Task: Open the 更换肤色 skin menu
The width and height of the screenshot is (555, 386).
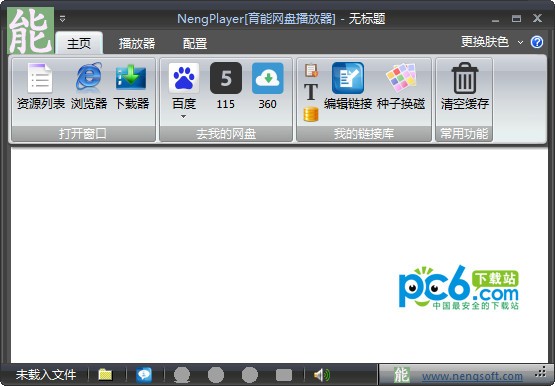Action: [x=485, y=42]
